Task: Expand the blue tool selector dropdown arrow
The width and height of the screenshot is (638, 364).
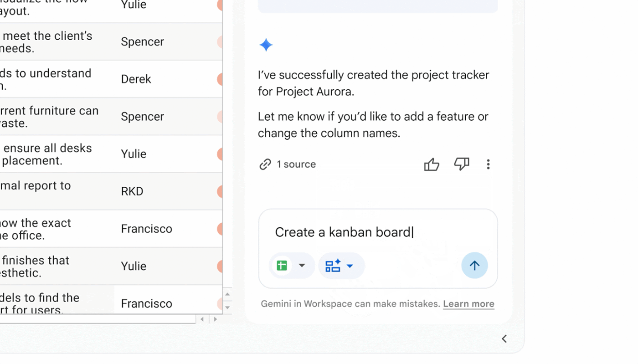Action: coord(350,266)
